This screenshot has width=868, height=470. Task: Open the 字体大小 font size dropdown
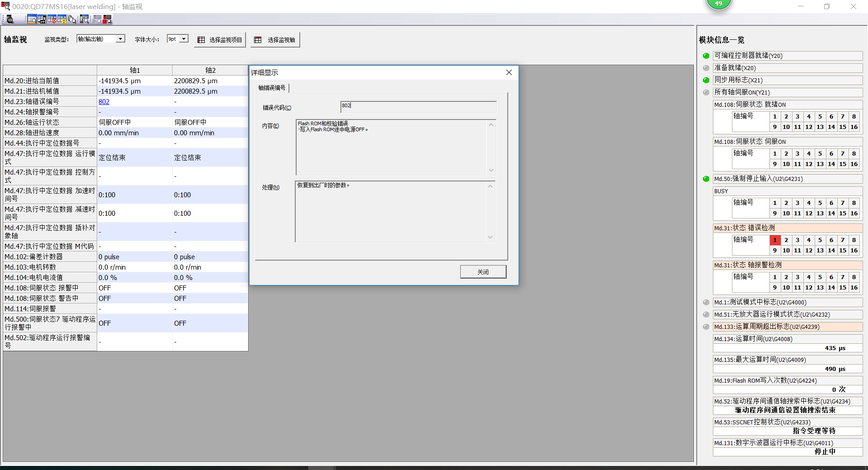coord(184,39)
